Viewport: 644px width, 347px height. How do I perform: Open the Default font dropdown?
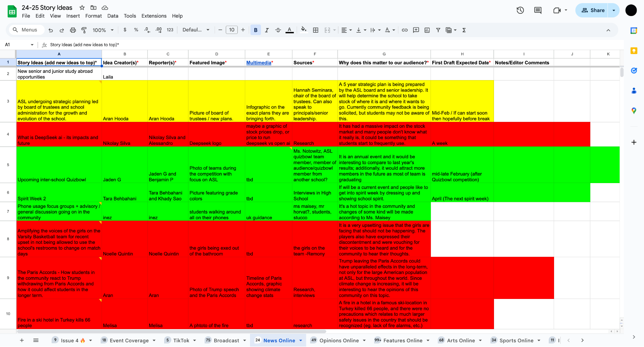196,30
